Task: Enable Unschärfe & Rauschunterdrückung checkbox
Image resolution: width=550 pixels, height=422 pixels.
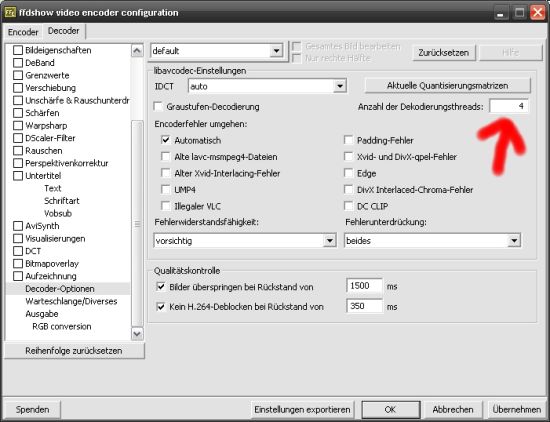Action: [x=18, y=100]
